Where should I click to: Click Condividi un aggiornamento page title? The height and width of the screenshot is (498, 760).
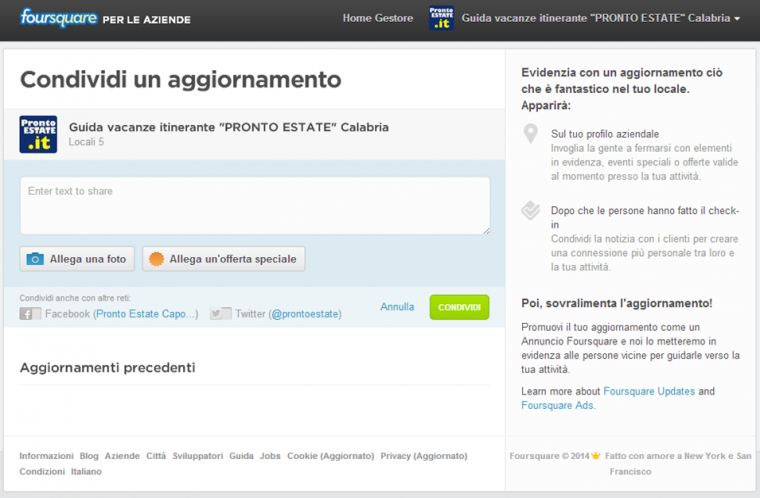tap(180, 80)
